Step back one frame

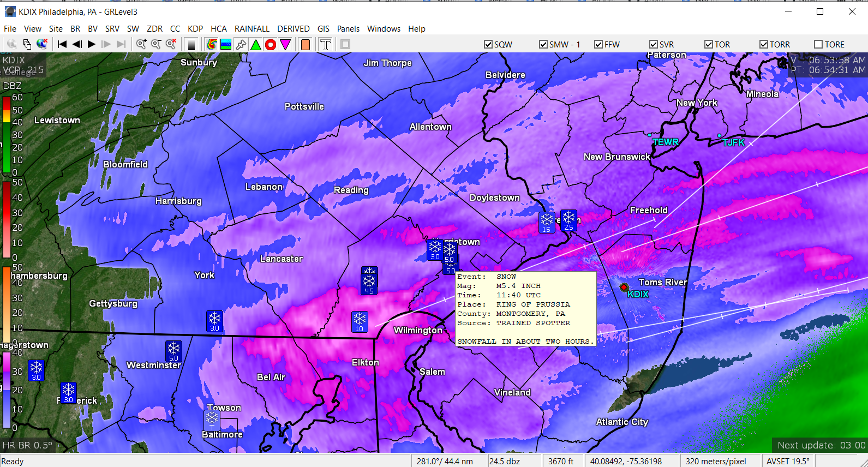point(77,44)
